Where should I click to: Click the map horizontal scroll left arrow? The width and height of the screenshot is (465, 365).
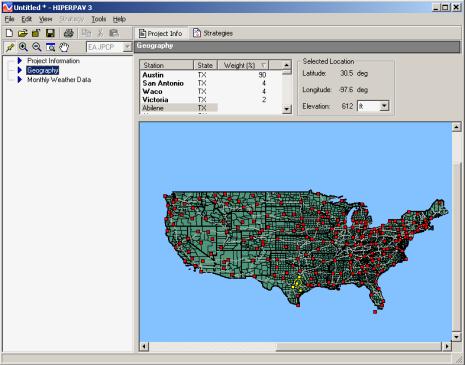pyautogui.click(x=144, y=346)
